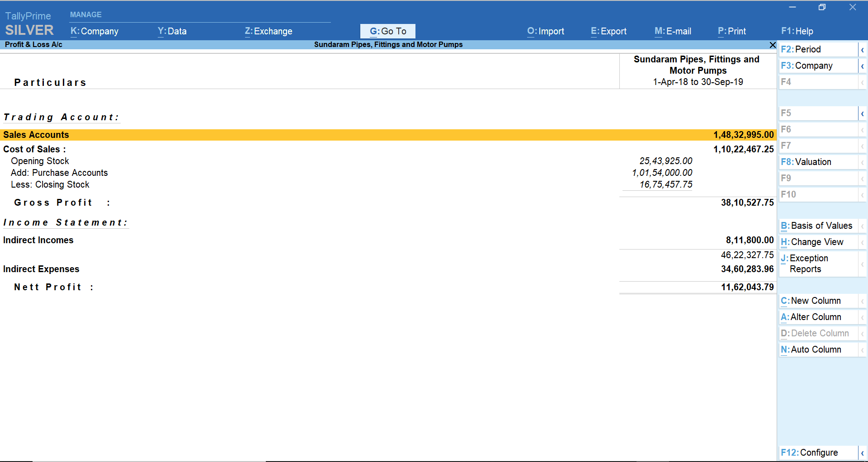Click Closing Stock value 16,75,457.75
868x462 pixels.
pyautogui.click(x=666, y=184)
